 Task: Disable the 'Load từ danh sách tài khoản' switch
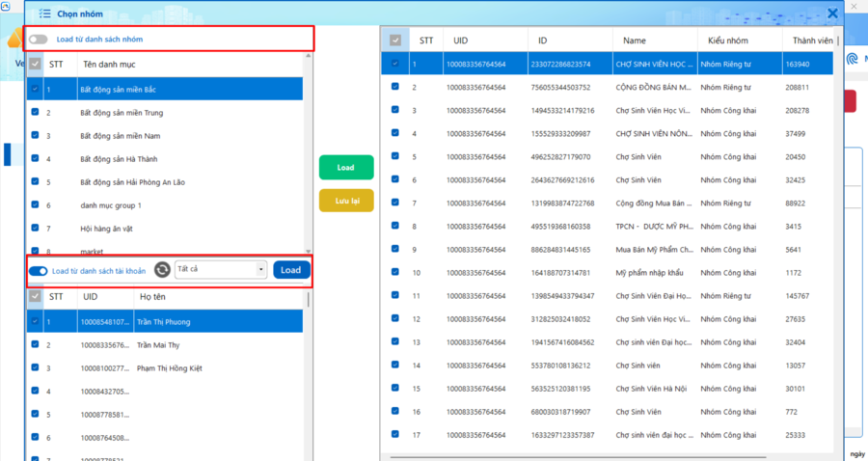click(x=39, y=271)
